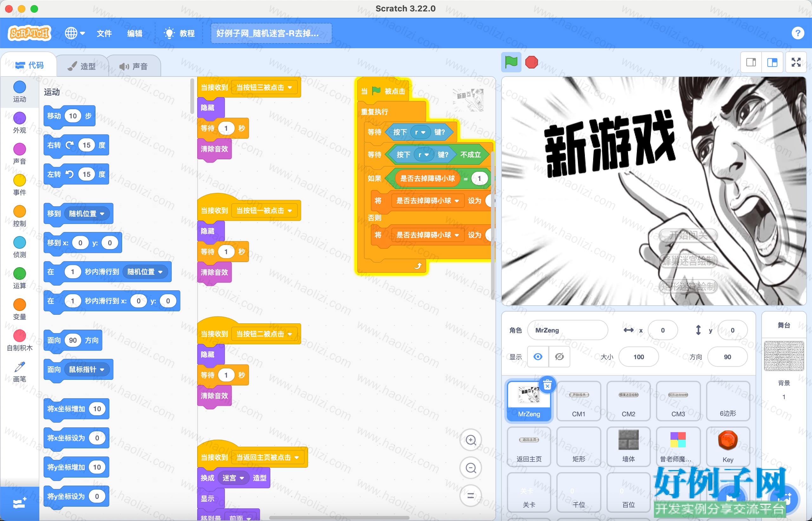The height and width of the screenshot is (521, 812).
Task: Click the 将x坐标增加 10 block
Action: tap(76, 409)
